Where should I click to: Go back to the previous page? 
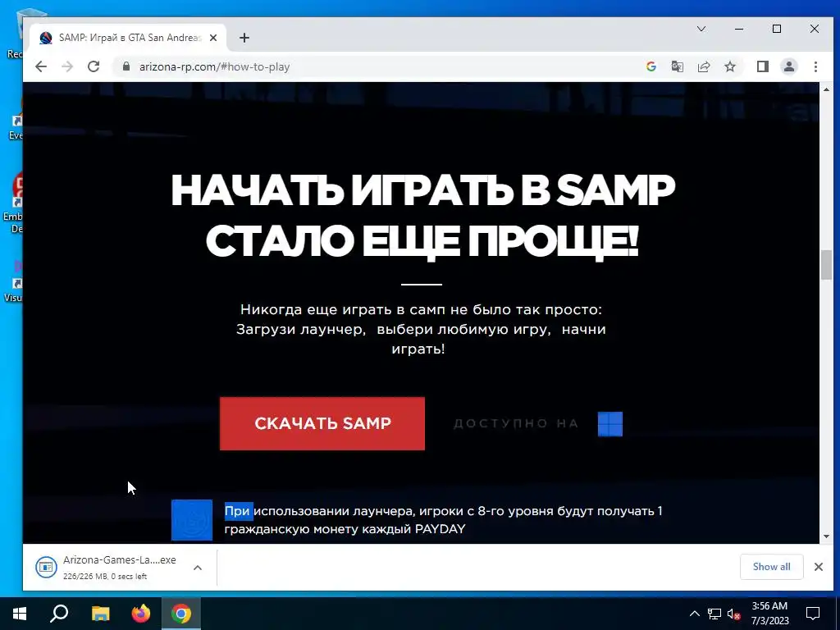point(41,66)
